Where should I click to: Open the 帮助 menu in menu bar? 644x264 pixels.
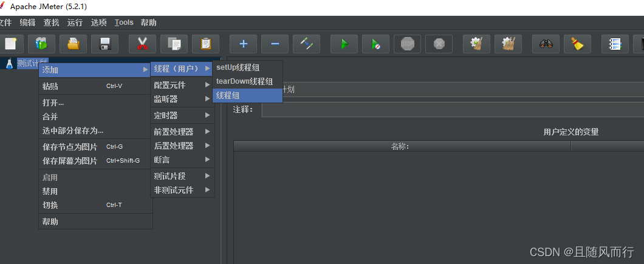pyautogui.click(x=149, y=22)
